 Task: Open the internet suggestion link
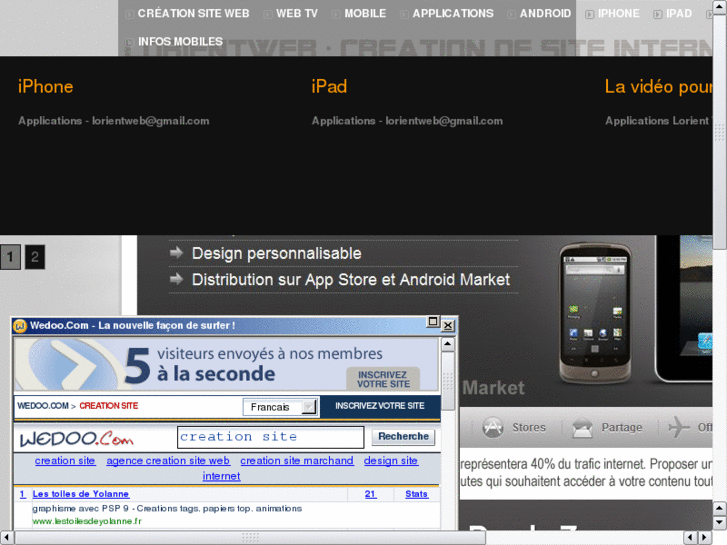[x=221, y=476]
